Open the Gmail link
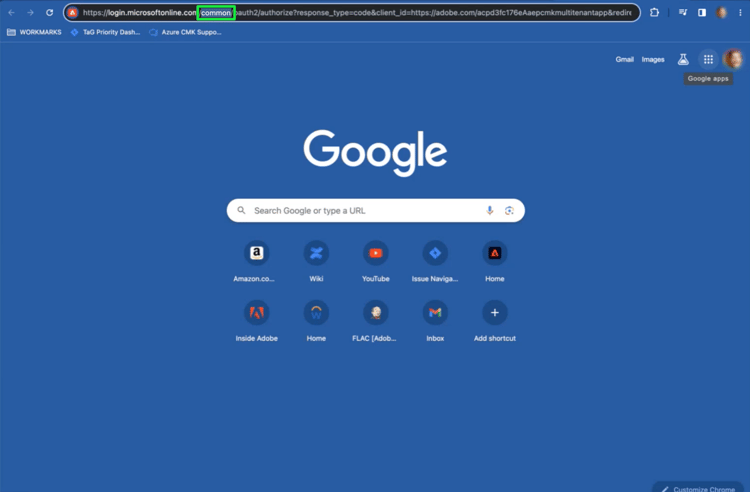 click(x=624, y=59)
